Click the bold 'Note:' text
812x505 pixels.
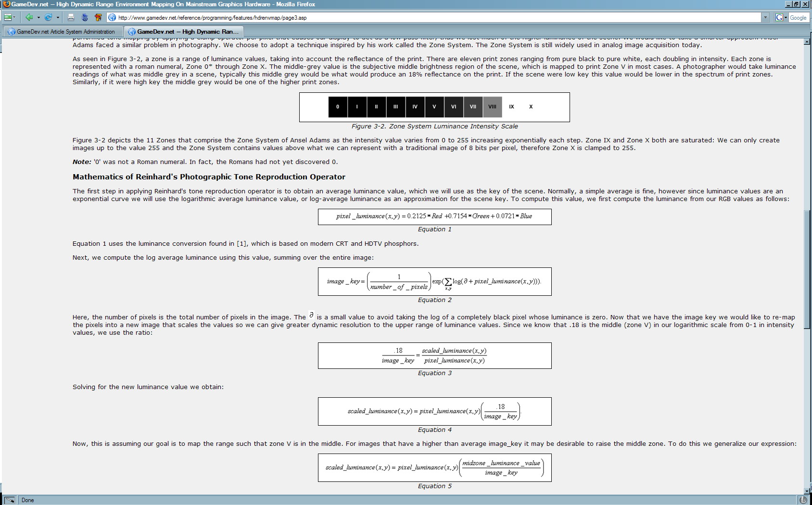(82, 162)
